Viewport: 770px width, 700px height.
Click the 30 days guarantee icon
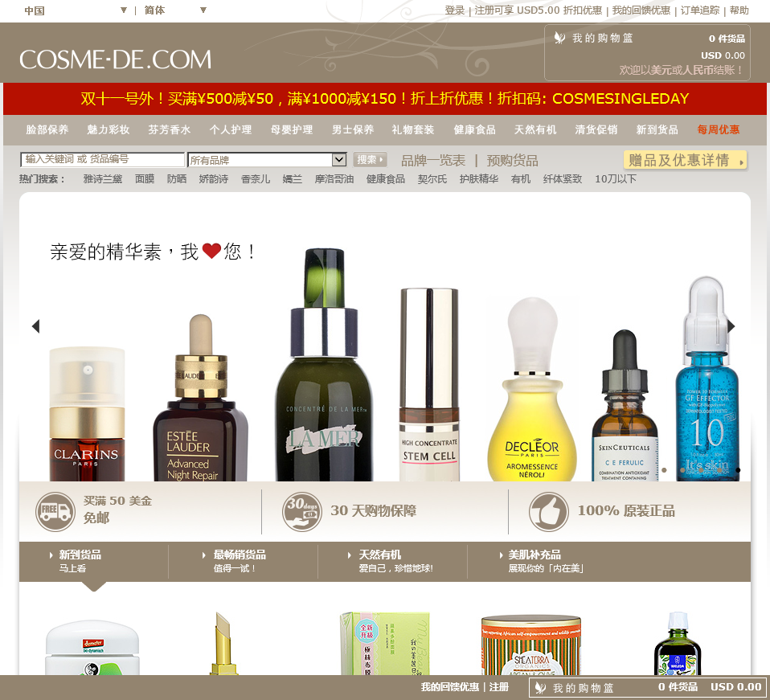tap(302, 511)
